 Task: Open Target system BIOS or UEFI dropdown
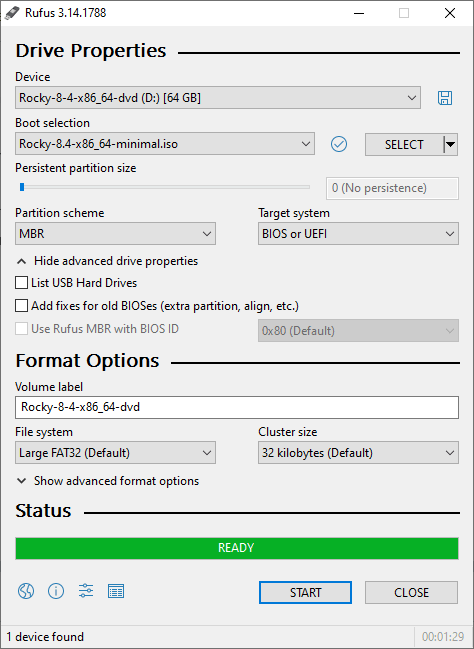coord(358,234)
